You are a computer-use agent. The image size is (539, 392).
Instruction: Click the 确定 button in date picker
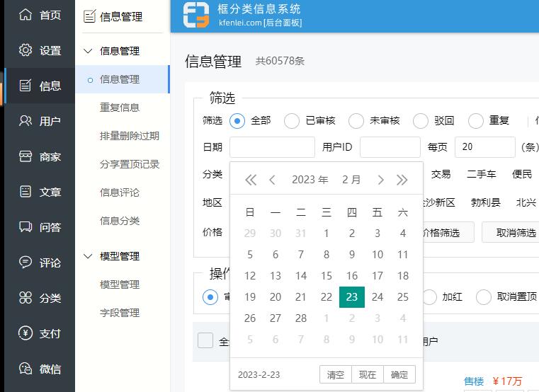click(399, 374)
